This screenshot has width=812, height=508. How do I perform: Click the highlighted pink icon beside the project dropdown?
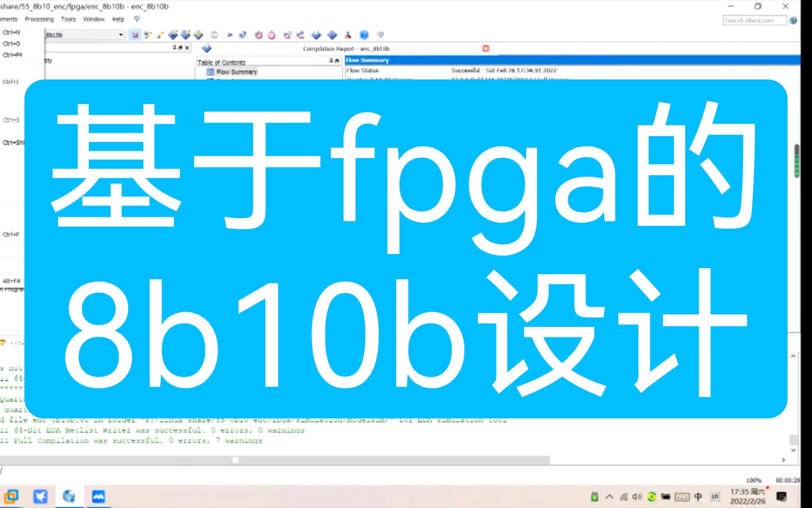tap(135, 35)
